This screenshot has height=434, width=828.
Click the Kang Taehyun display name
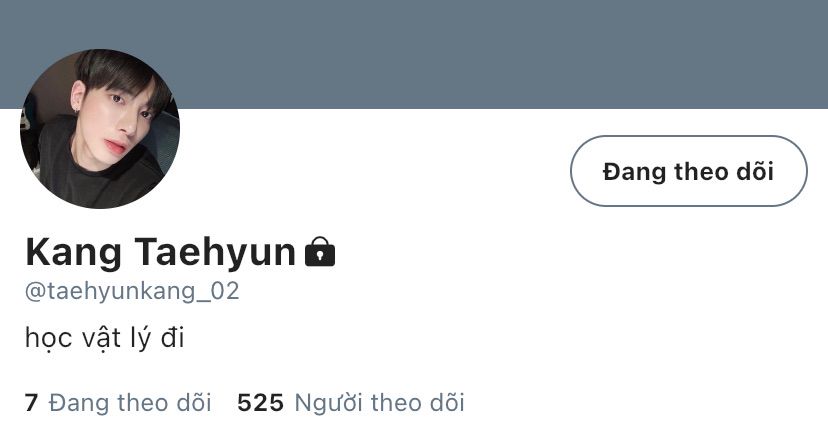click(x=161, y=252)
